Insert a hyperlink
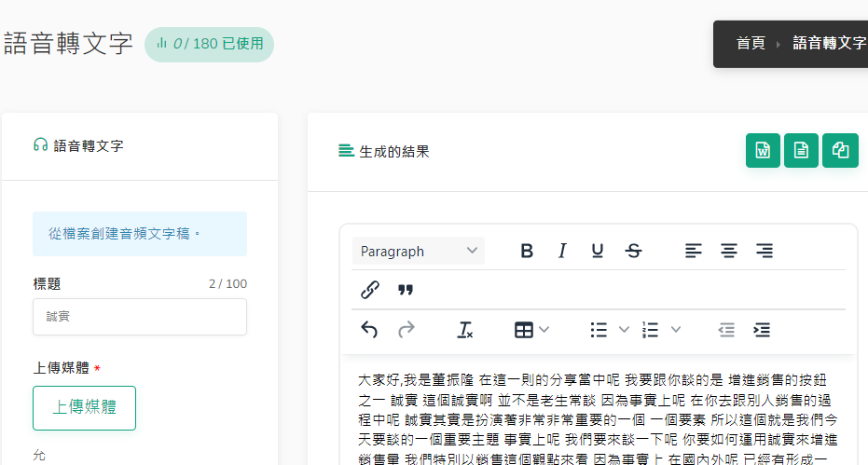The width and height of the screenshot is (868, 465). point(370,290)
